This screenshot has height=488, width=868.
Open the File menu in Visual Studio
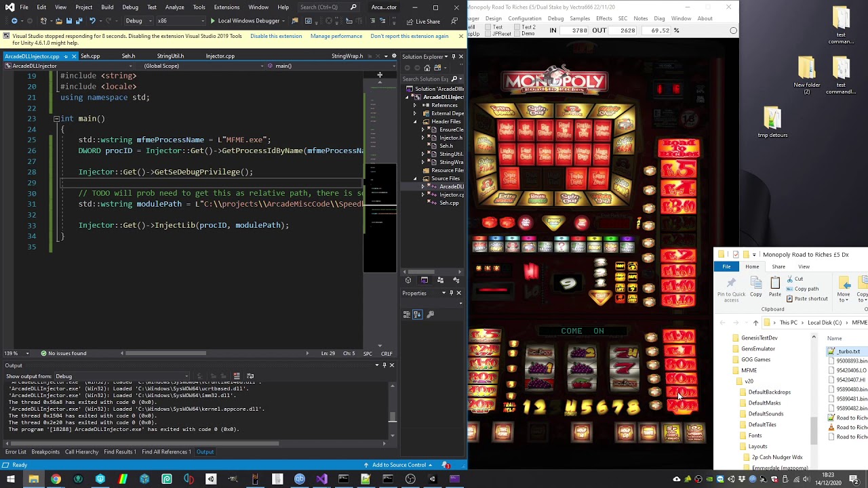coord(24,7)
